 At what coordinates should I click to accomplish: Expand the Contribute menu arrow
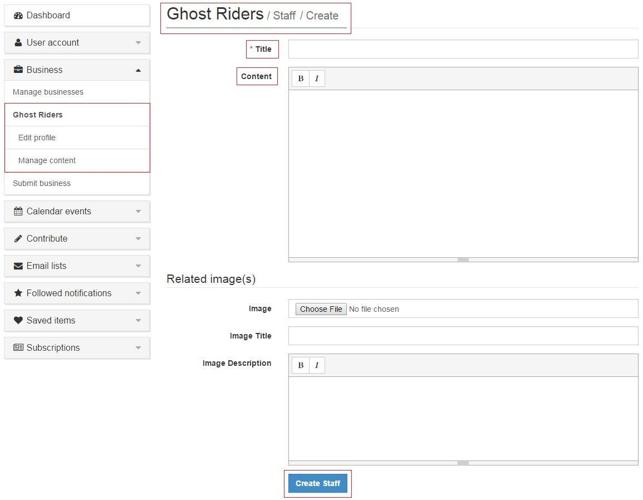tap(138, 239)
